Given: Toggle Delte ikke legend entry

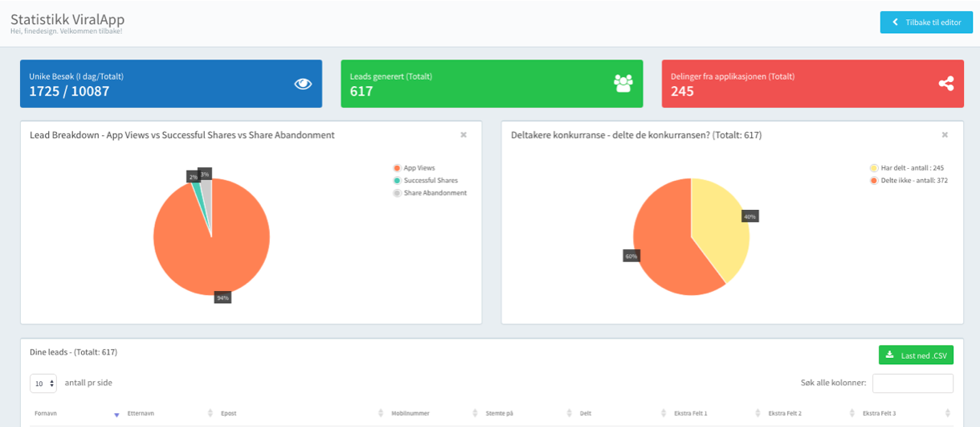Looking at the screenshot, I should [x=908, y=180].
